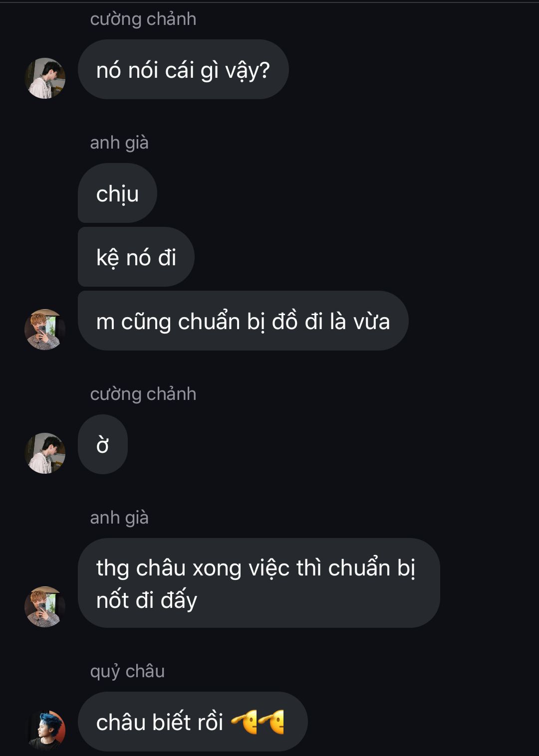Image resolution: width=539 pixels, height=756 pixels.
Task: Click the first 'cường chảnh' sender name
Action: coord(143,19)
